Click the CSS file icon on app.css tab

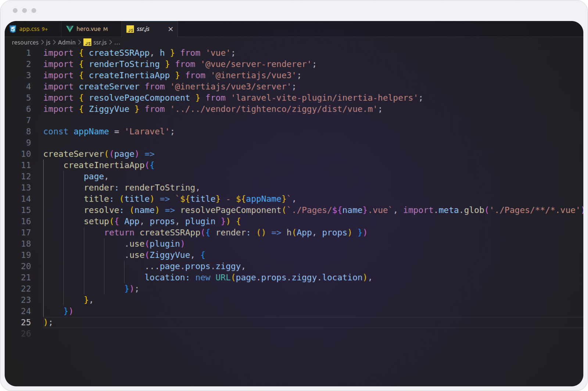click(13, 29)
